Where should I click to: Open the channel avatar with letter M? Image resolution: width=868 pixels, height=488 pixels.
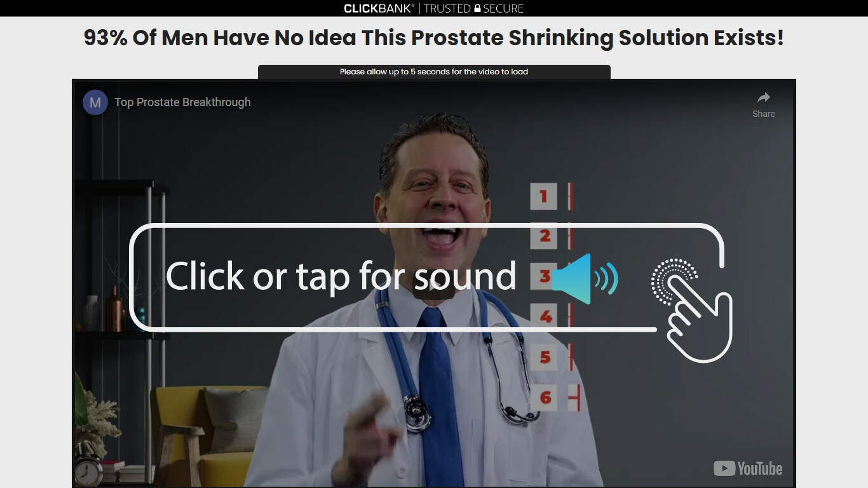click(95, 102)
